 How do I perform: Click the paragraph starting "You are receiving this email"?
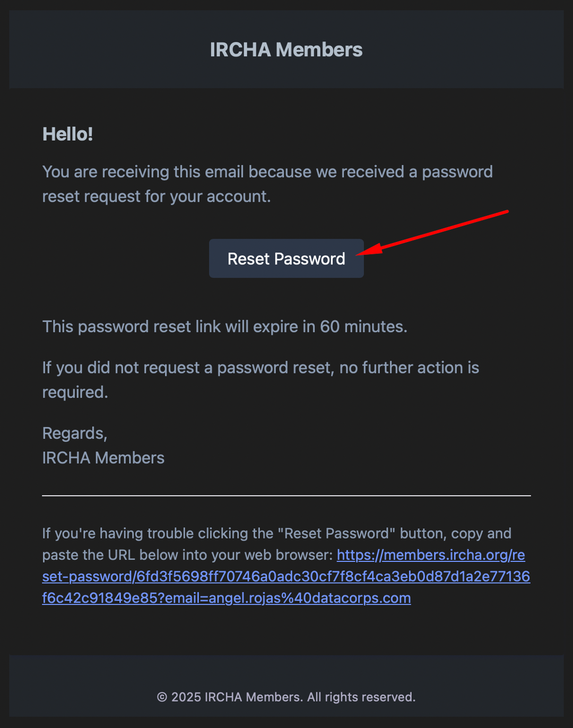tap(267, 184)
